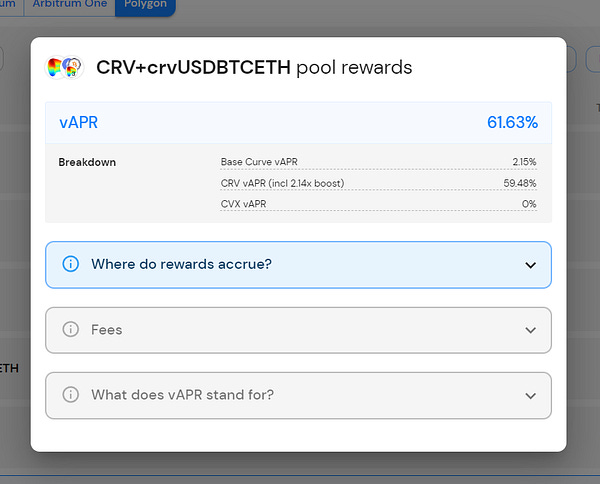Screen dimensions: 600x484
Task: Click info icon beside Where do rewards accrue
Action: [x=70, y=264]
